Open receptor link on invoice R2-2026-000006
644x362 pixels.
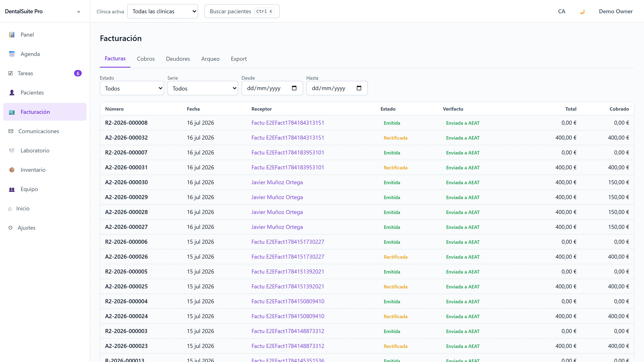[288, 242]
